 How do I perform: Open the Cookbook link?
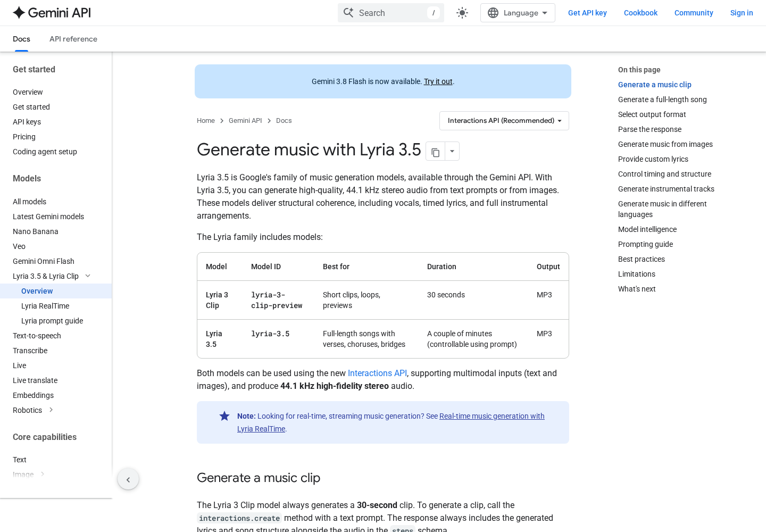pyautogui.click(x=640, y=13)
